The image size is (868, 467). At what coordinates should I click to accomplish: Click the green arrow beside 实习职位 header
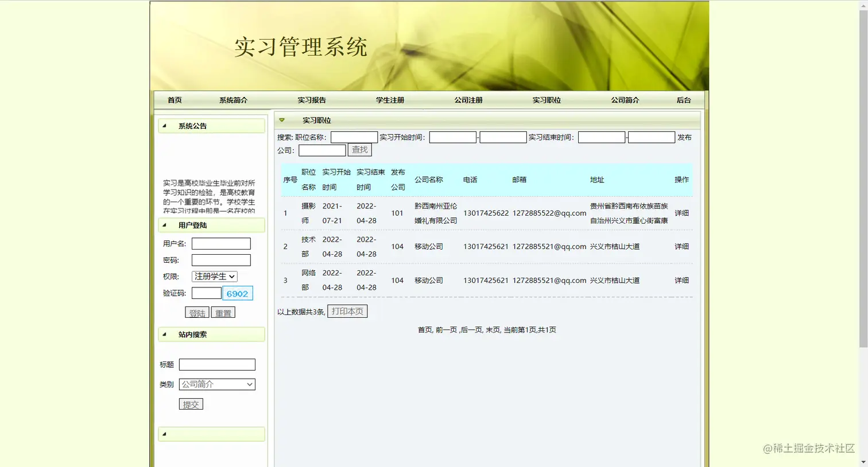click(x=282, y=120)
